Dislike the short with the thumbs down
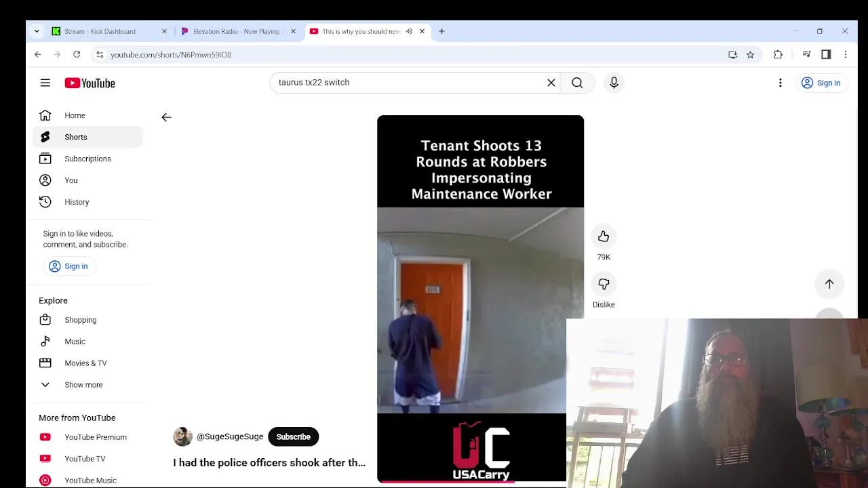The height and width of the screenshot is (488, 868). [x=604, y=284]
